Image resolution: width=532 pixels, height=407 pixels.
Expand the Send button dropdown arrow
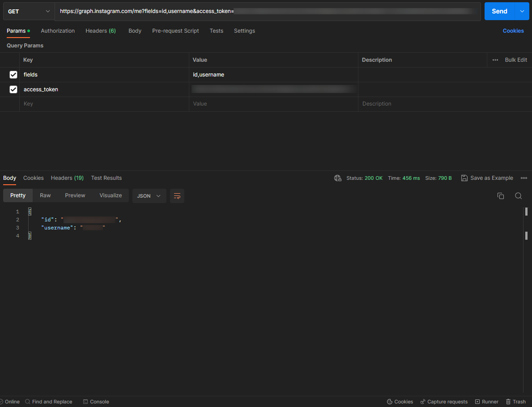[522, 11]
